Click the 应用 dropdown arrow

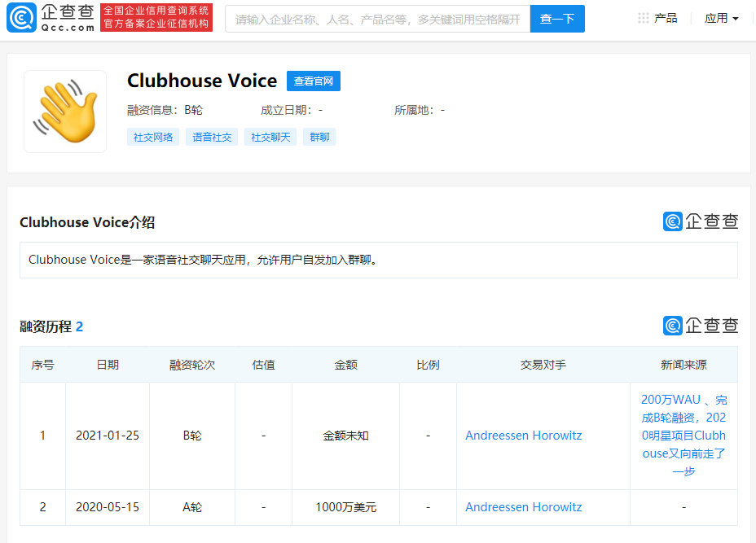pyautogui.click(x=736, y=19)
